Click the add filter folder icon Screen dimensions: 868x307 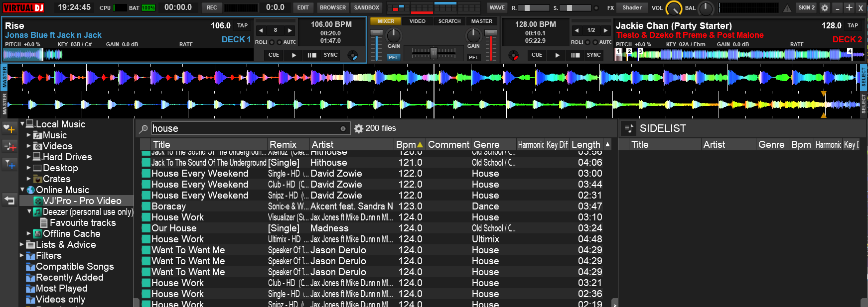(x=9, y=164)
